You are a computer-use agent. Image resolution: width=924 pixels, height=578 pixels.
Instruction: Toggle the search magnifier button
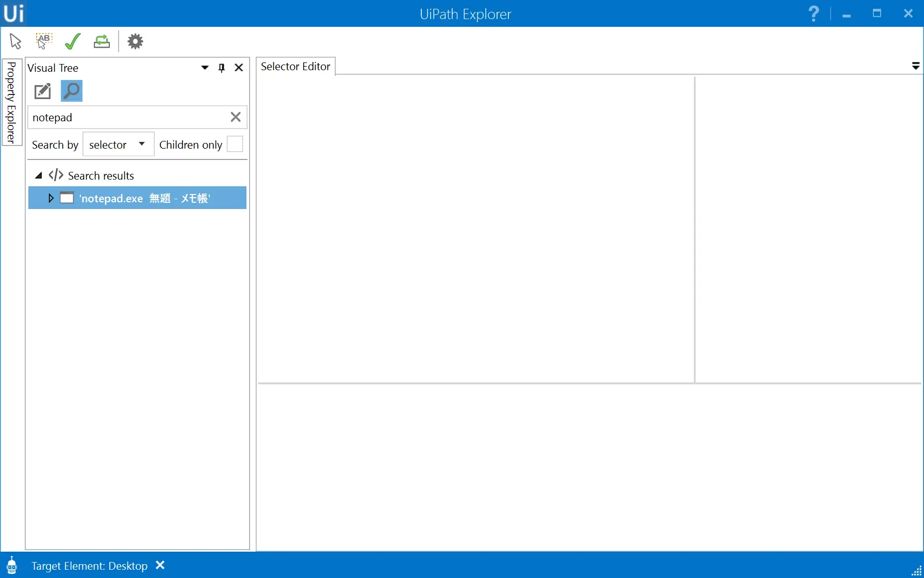(x=72, y=91)
